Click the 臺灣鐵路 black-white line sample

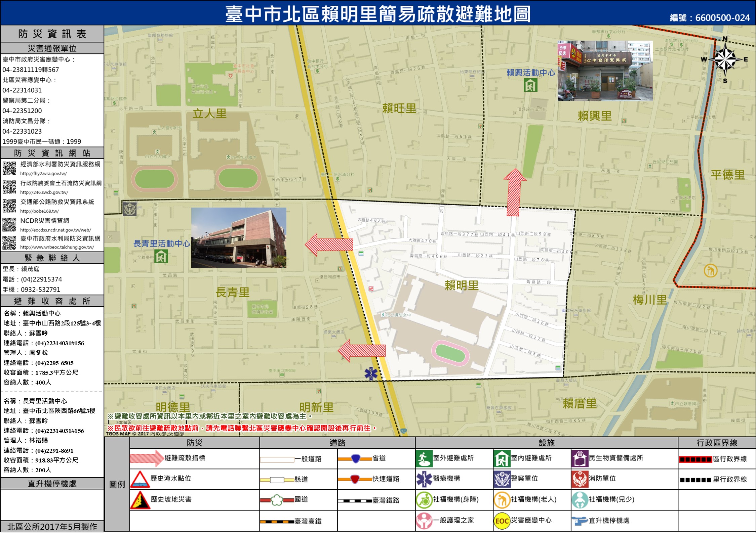pyautogui.click(x=355, y=501)
